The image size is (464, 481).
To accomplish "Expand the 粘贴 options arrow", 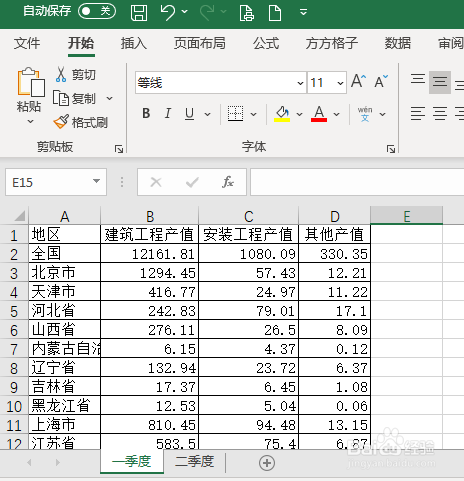I will tap(30, 121).
